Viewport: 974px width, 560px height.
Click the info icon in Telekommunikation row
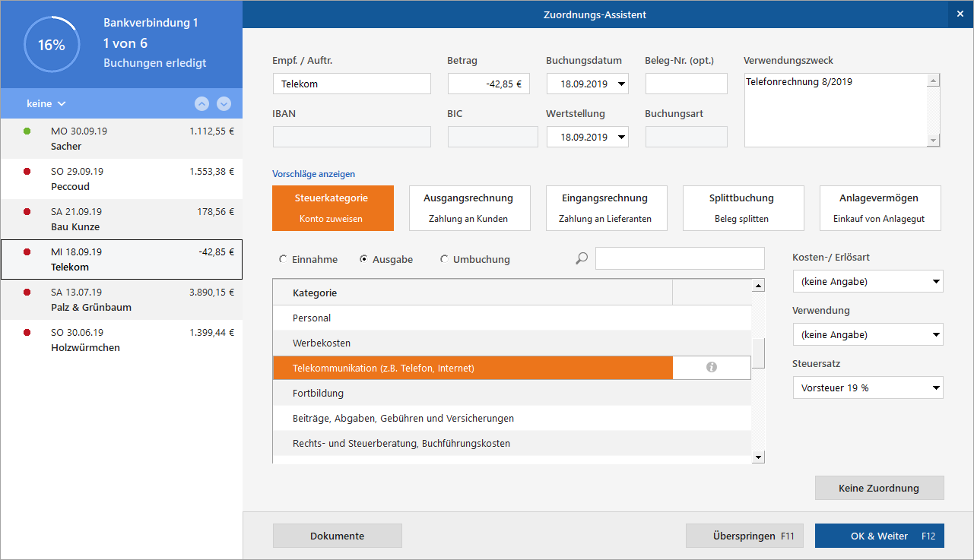(712, 368)
